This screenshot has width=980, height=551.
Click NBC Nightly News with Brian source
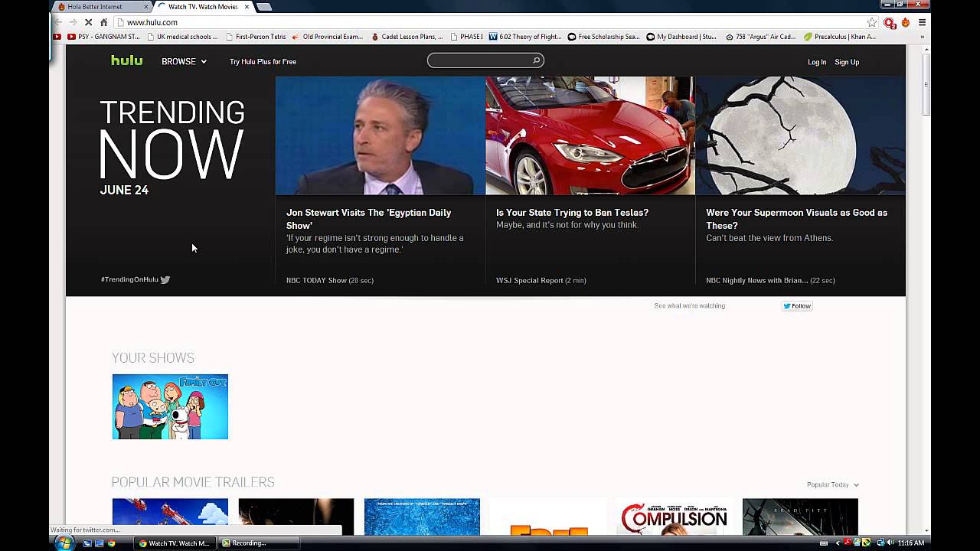tap(756, 281)
